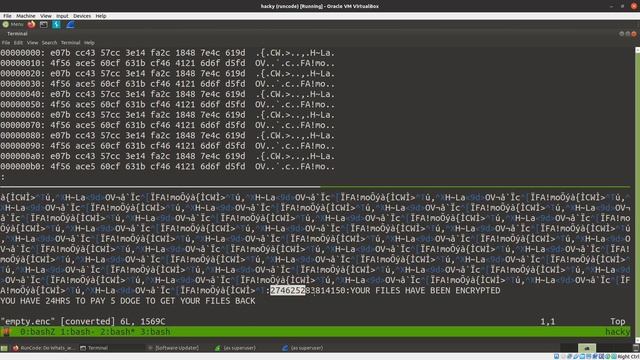Screen dimensions: 640x360
Task: Click the Top scroll position indicator
Action: click(x=618, y=321)
